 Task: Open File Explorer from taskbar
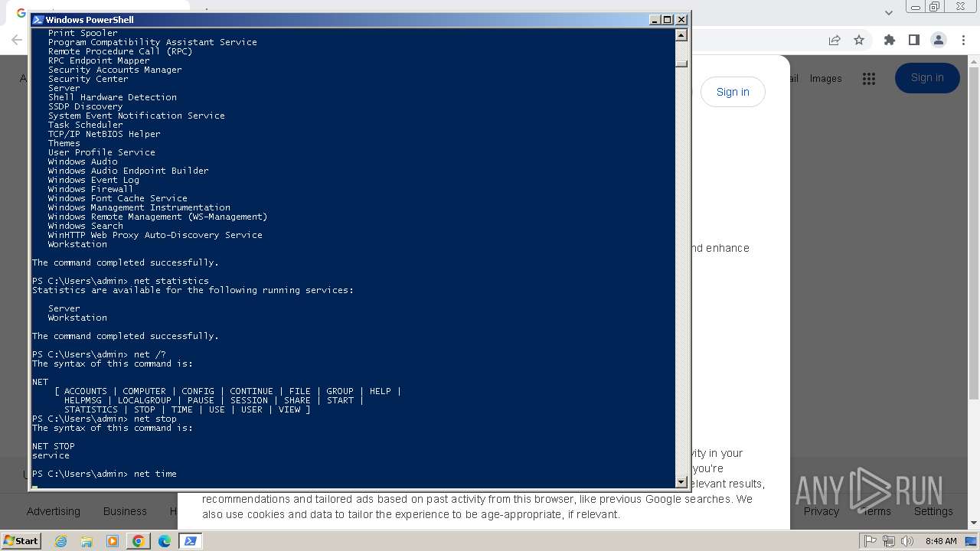87,541
